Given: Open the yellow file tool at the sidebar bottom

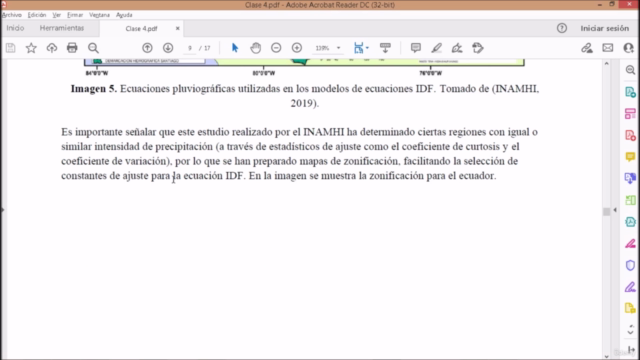Looking at the screenshot, I should (x=630, y=309).
